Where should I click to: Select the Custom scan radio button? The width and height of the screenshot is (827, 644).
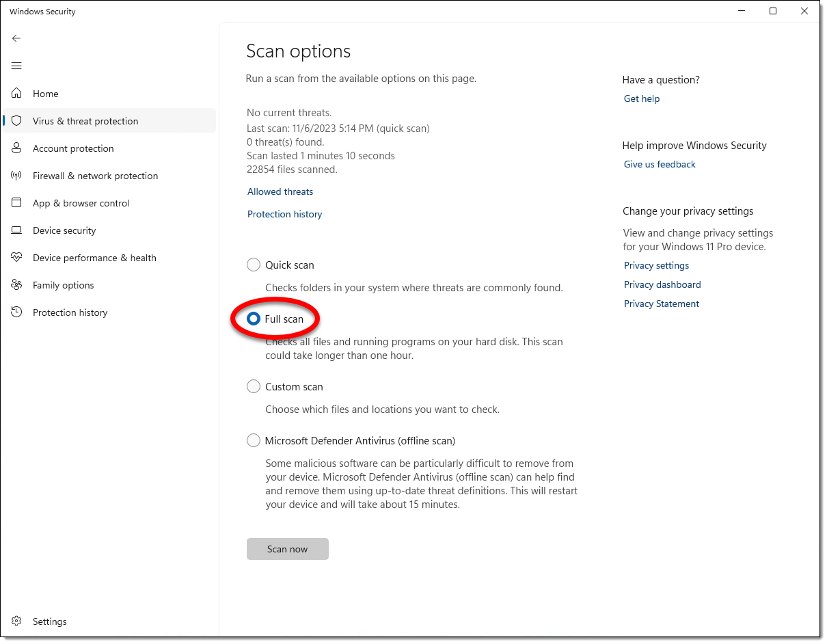coord(254,386)
